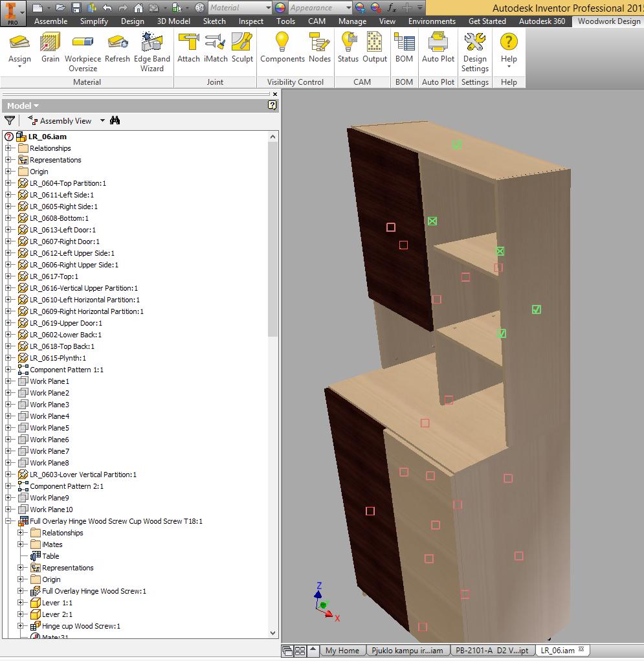This screenshot has height=661, width=644.
Task: Switch to the Sketch ribbon tab
Action: [x=214, y=21]
